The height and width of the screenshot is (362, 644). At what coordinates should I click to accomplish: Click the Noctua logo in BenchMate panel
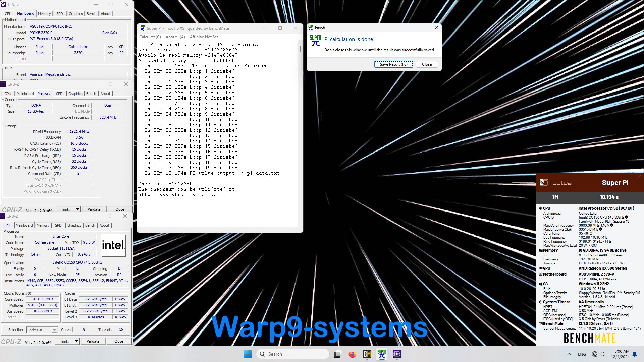(555, 183)
